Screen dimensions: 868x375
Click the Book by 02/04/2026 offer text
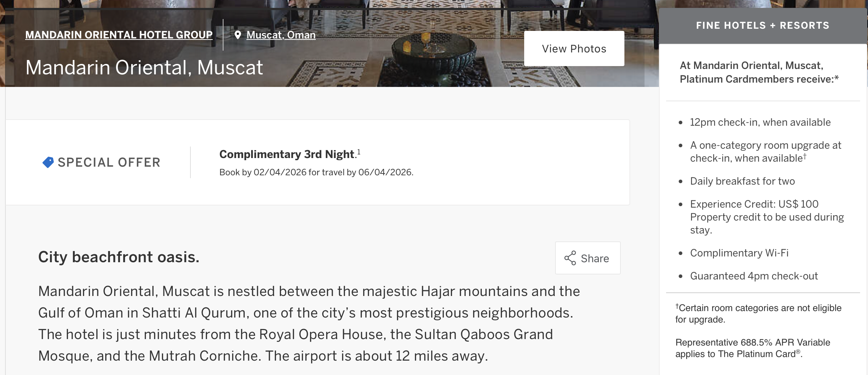click(x=317, y=172)
